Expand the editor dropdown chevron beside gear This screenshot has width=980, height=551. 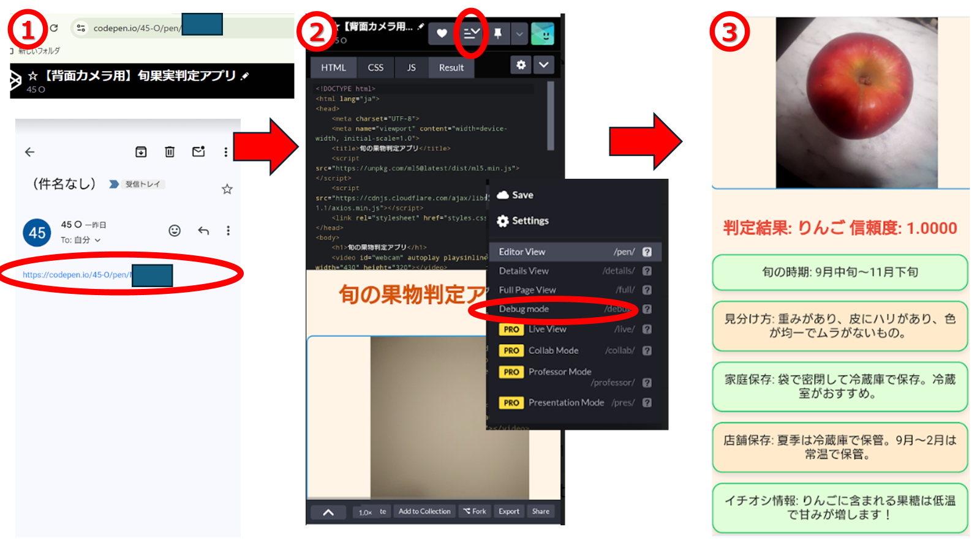(x=544, y=65)
